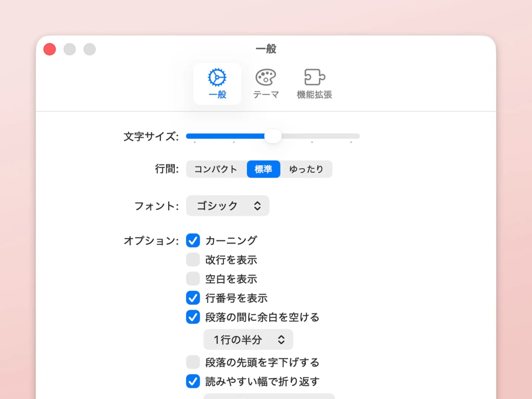
Task: Open the 機能拡張 puzzle icon tab
Action: click(314, 84)
